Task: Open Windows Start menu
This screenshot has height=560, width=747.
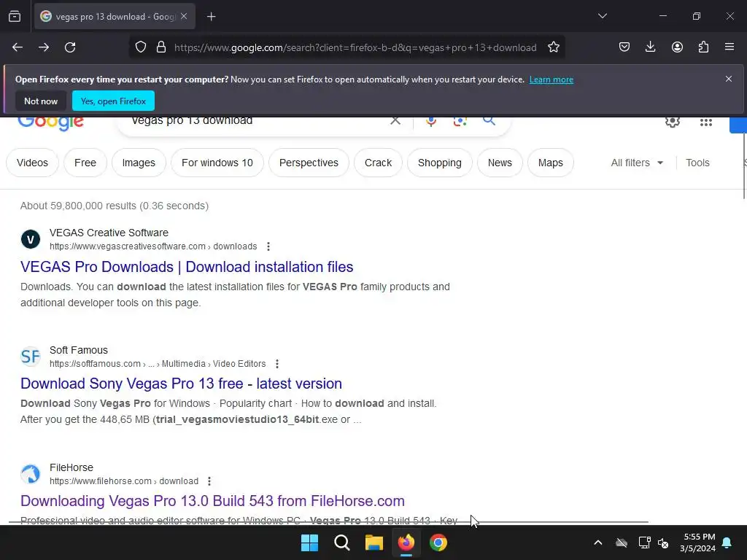Action: [309, 542]
